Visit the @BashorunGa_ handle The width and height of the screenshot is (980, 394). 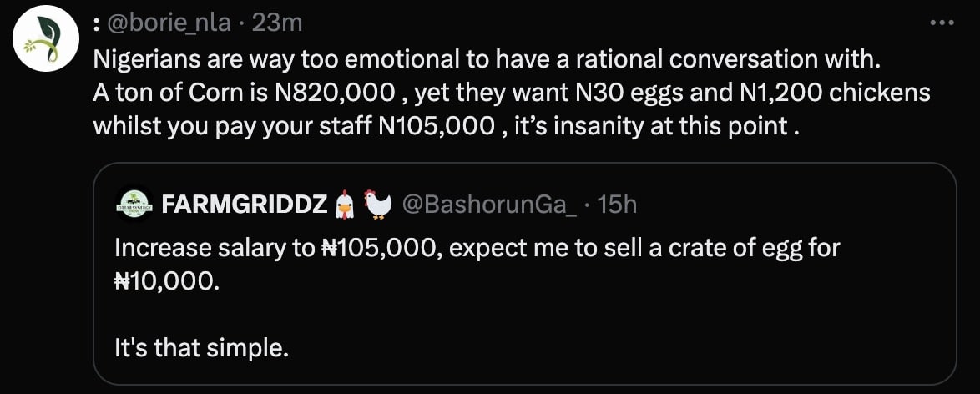click(489, 204)
